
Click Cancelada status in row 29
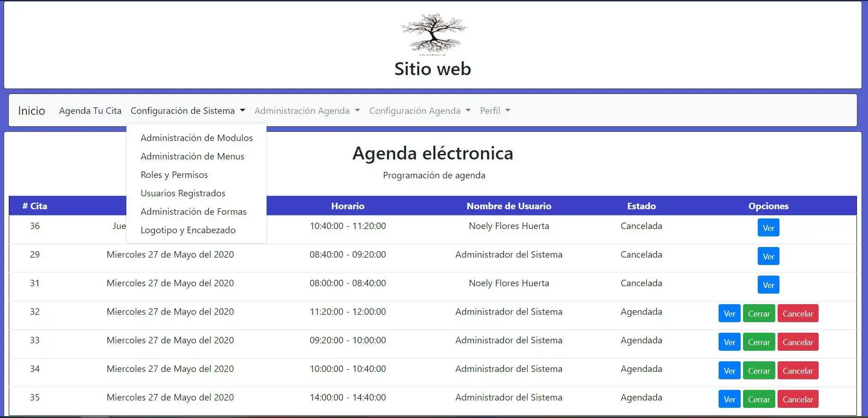641,254
